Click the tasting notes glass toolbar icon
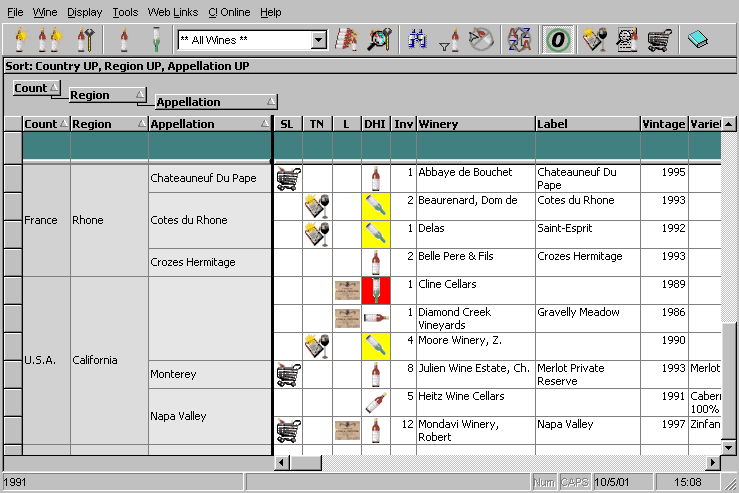The image size is (739, 493). click(595, 40)
